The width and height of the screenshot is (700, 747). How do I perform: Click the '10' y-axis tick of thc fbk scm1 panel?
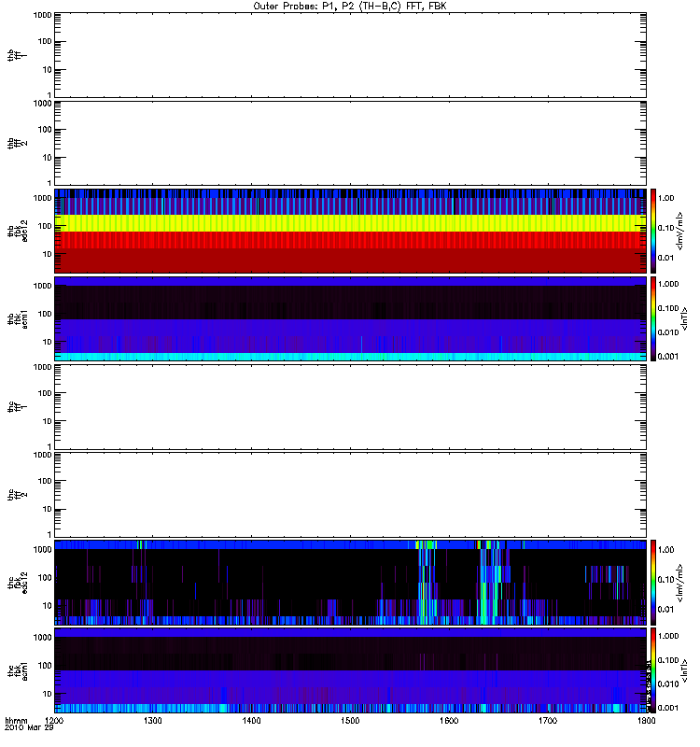coord(48,694)
